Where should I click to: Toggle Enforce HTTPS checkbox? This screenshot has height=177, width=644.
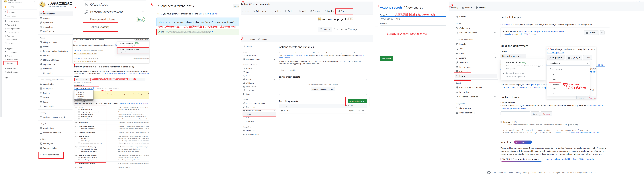tap(501, 122)
